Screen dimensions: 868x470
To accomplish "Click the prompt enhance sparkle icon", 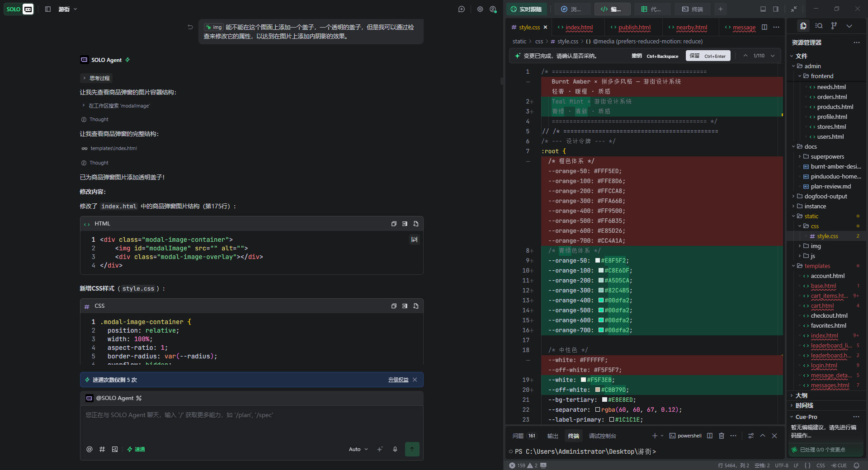I will 380,449.
